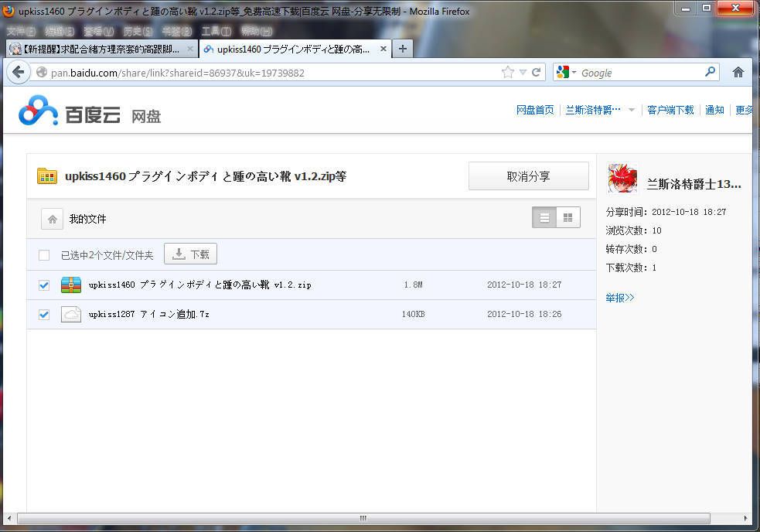
Task: Switch to grid view
Action: click(568, 218)
